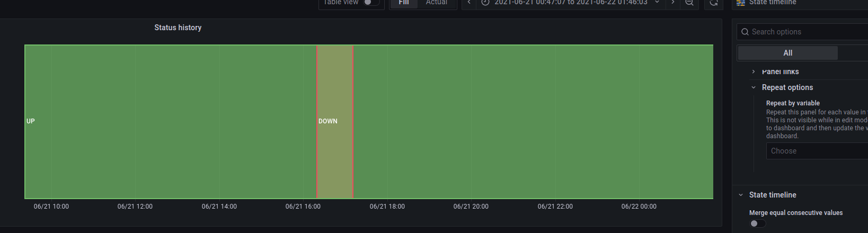Click the 06/21 14:00 axis label
This screenshot has height=233, width=868.
coord(219,207)
